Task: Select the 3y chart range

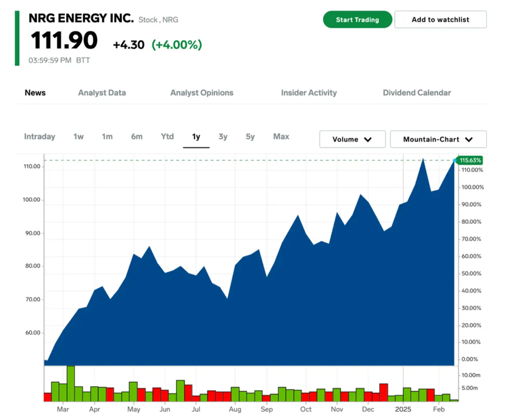Action: (223, 136)
